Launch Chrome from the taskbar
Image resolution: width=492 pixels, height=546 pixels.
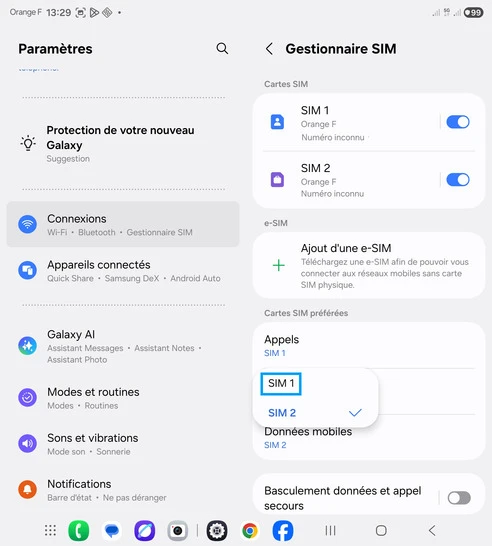tap(250, 531)
